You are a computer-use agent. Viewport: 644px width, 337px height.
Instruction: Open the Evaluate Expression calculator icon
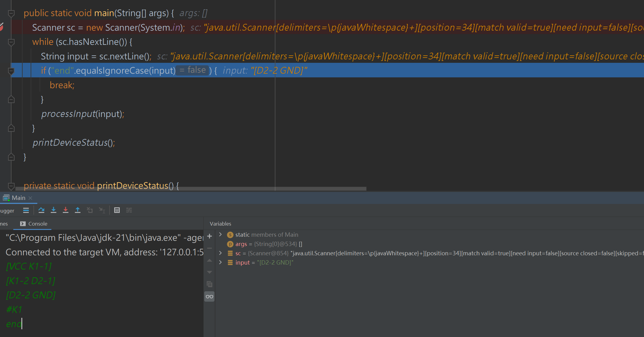pyautogui.click(x=117, y=210)
